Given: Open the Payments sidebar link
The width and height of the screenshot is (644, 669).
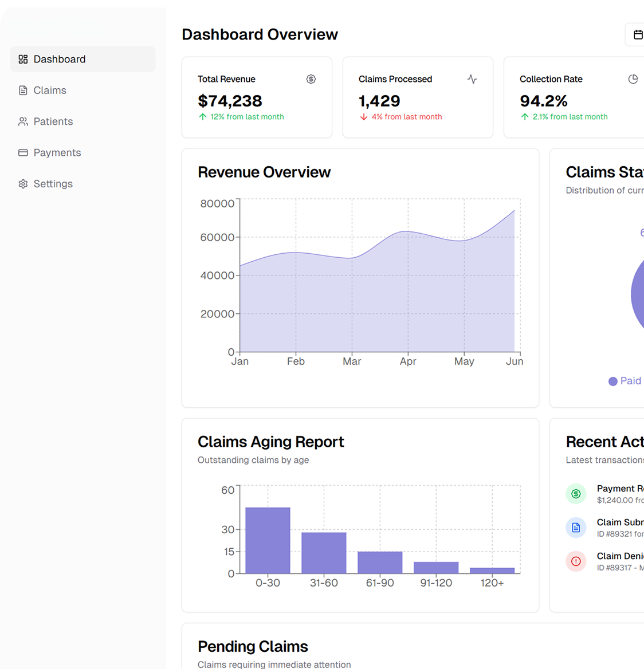Looking at the screenshot, I should [x=57, y=153].
